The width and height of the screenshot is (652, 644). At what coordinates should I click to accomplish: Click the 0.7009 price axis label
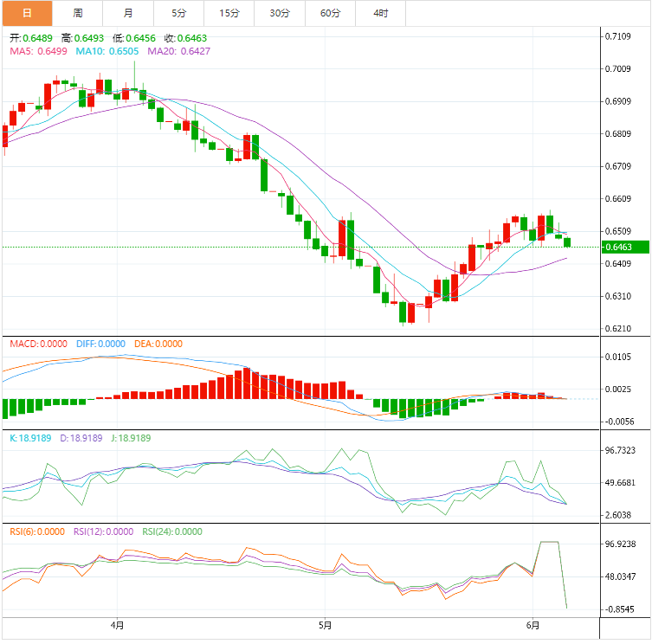[618, 69]
